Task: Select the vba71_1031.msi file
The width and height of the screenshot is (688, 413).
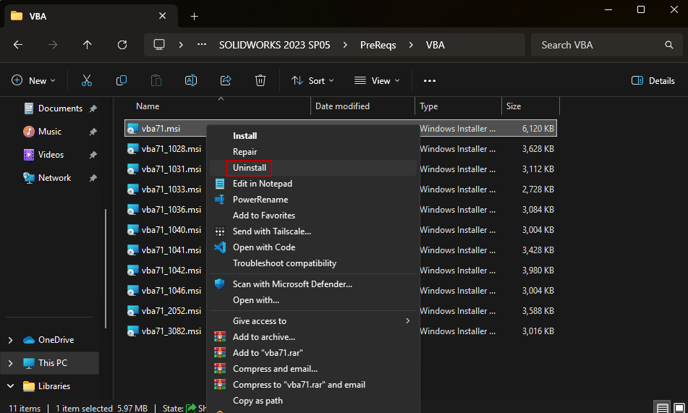Action: (171, 169)
